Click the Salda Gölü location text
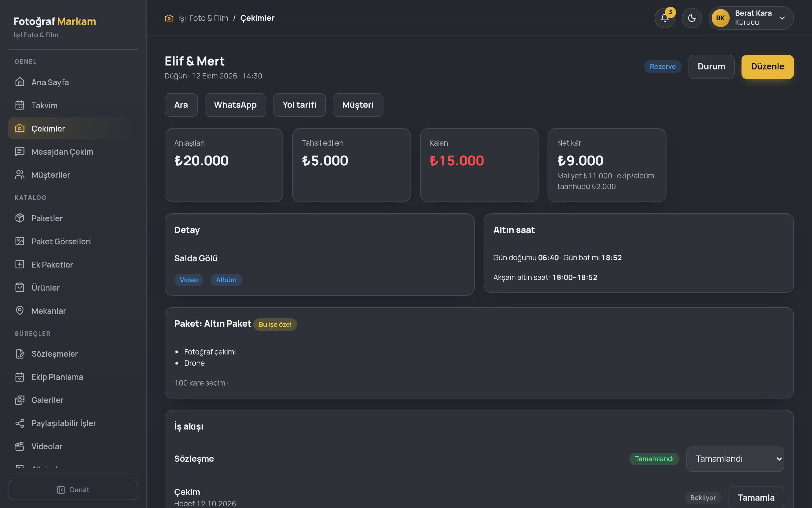812x508 pixels. (196, 258)
